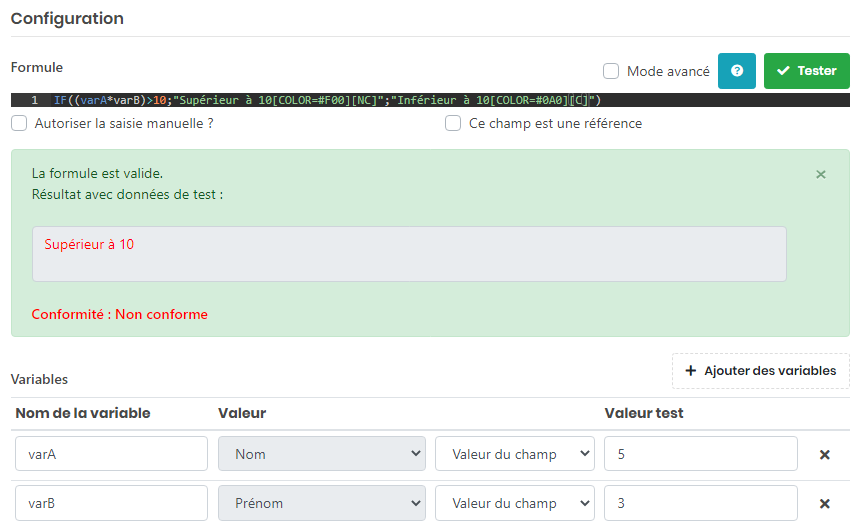Click the blue help question mark icon
Viewport: 868px width, 531px height.
coord(736,71)
